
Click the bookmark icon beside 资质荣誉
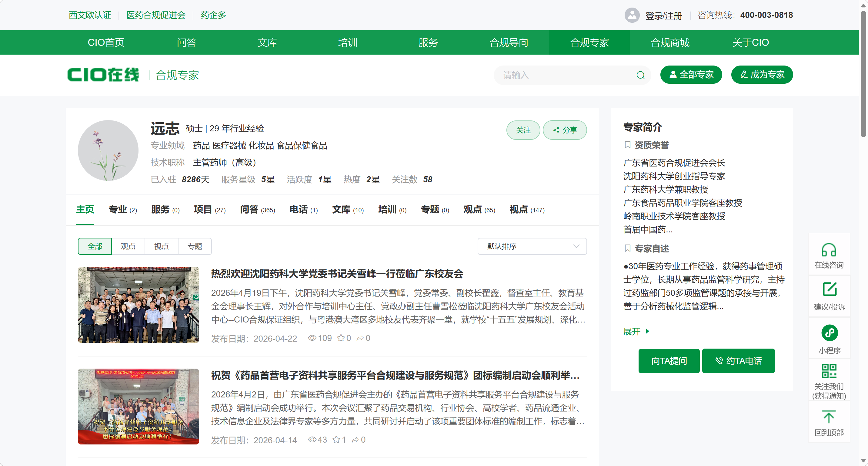coord(627,145)
